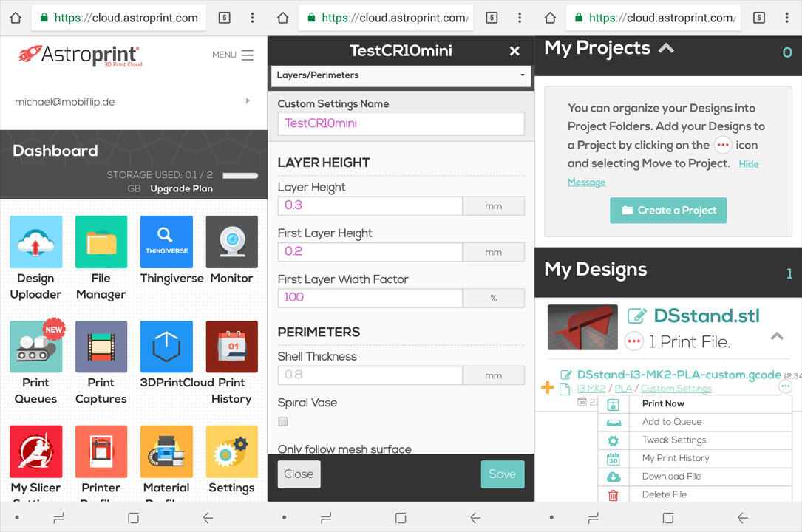Open the Design Uploader icon
This screenshot has width=802, height=532.
pyautogui.click(x=35, y=242)
